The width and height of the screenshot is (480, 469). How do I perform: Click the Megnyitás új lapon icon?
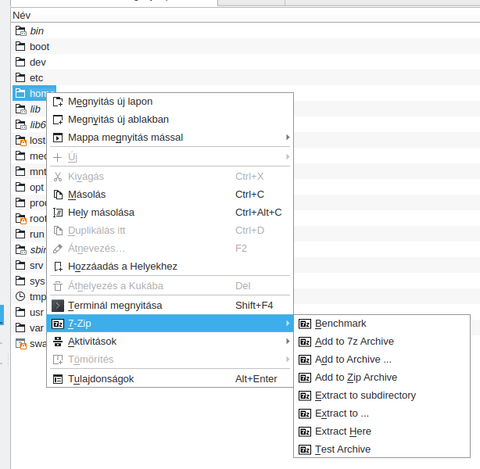tap(58, 102)
